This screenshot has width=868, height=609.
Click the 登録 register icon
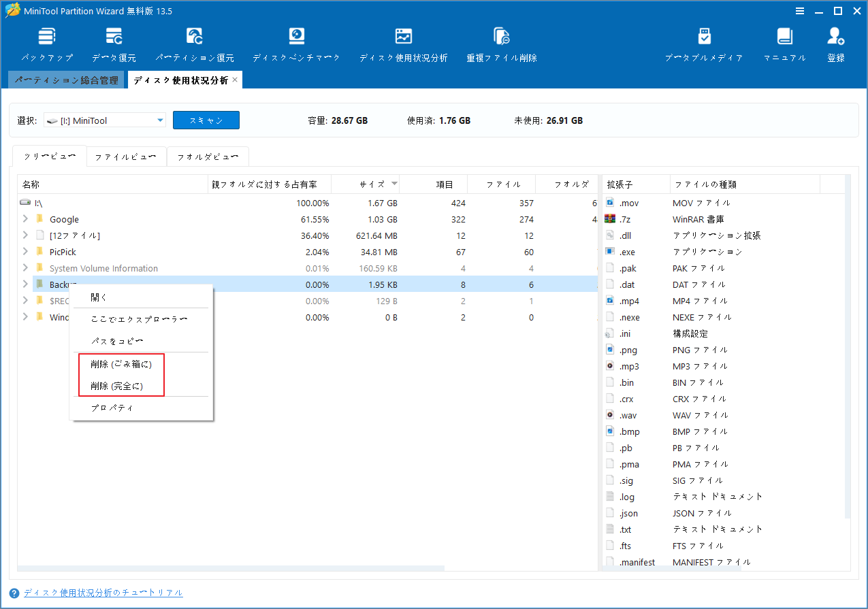point(835,42)
